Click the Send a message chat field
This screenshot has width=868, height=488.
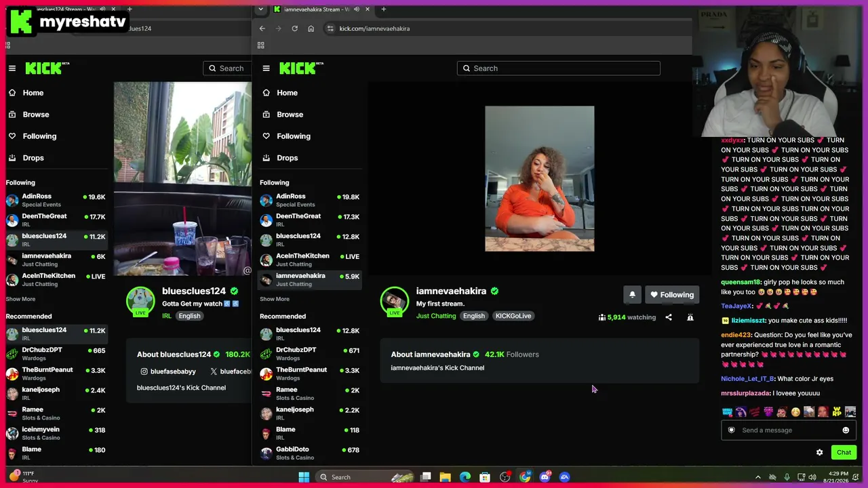(789, 430)
